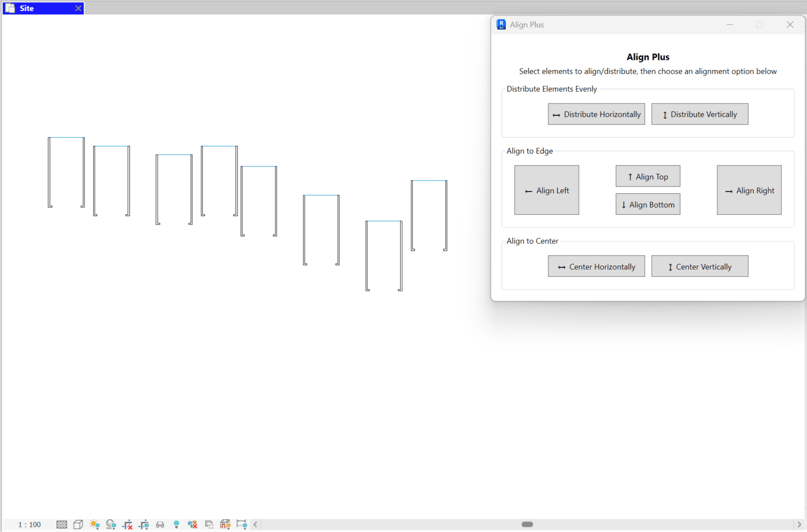This screenshot has width=807, height=532.
Task: Activate the Temporary Hide/Isolate glasses icon
Action: (160, 524)
